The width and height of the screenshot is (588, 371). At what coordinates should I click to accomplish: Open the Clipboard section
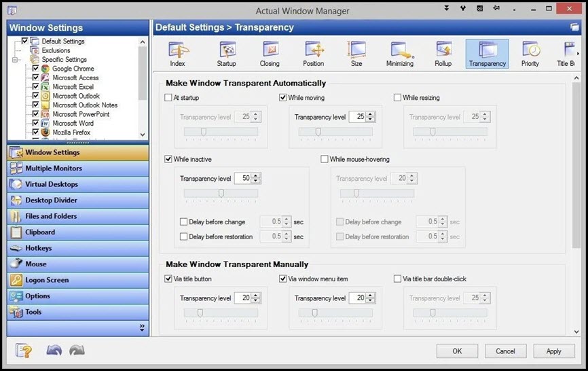[x=77, y=232]
